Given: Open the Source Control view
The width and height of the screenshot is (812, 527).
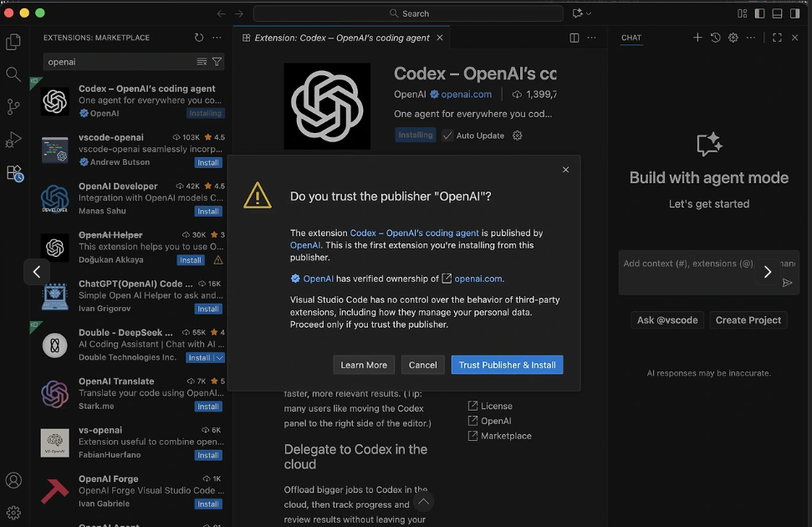Looking at the screenshot, I should pyautogui.click(x=13, y=107).
